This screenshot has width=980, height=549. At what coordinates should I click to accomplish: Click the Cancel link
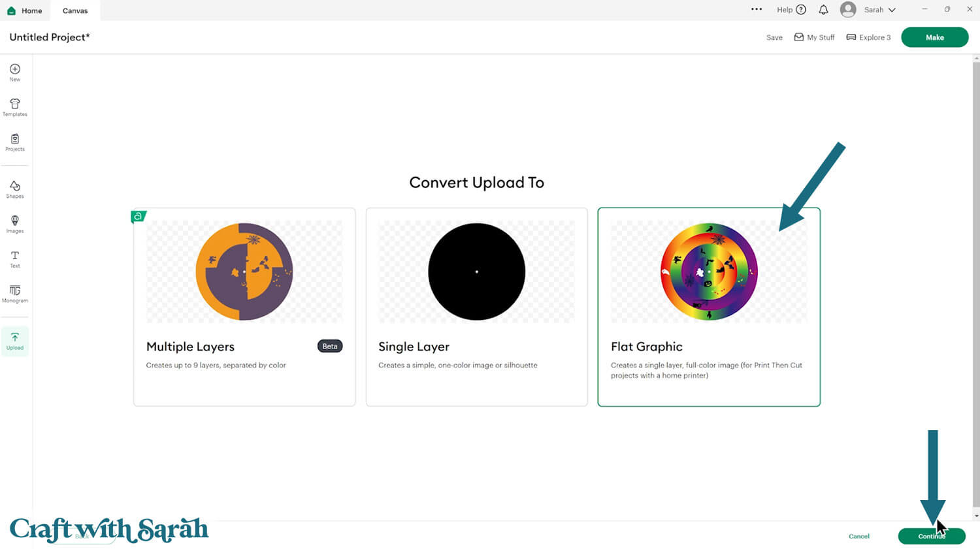pos(858,536)
